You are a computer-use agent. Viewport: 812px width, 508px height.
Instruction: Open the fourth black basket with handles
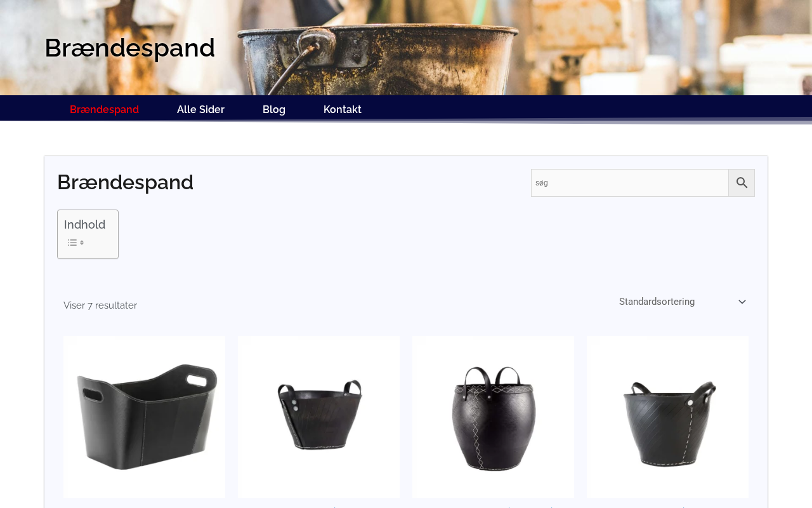(x=667, y=417)
